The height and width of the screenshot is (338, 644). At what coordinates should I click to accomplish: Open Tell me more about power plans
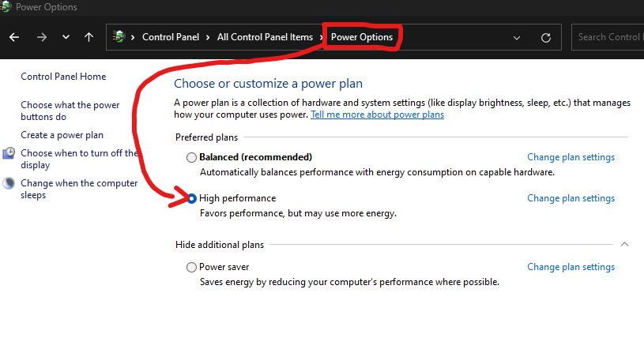tap(377, 115)
